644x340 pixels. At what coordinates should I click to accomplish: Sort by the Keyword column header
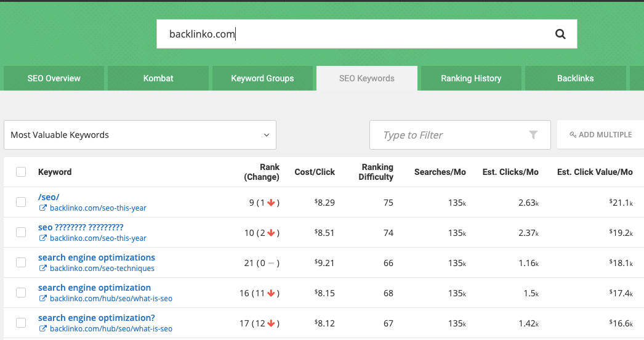(55, 172)
